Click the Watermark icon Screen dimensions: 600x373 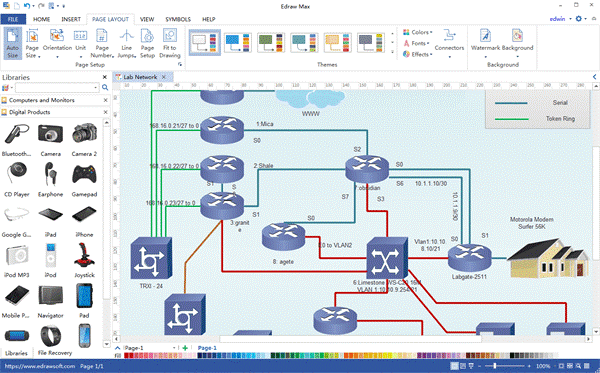485,44
